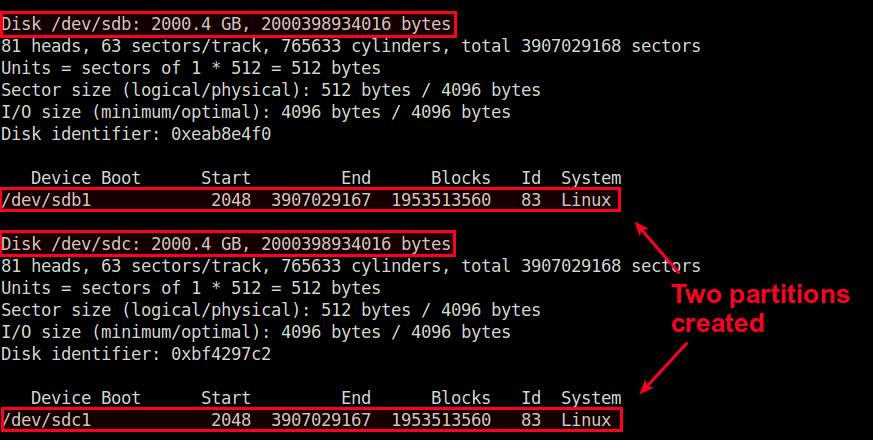
Task: Click the second 'Id' column header
Action: click(x=531, y=398)
